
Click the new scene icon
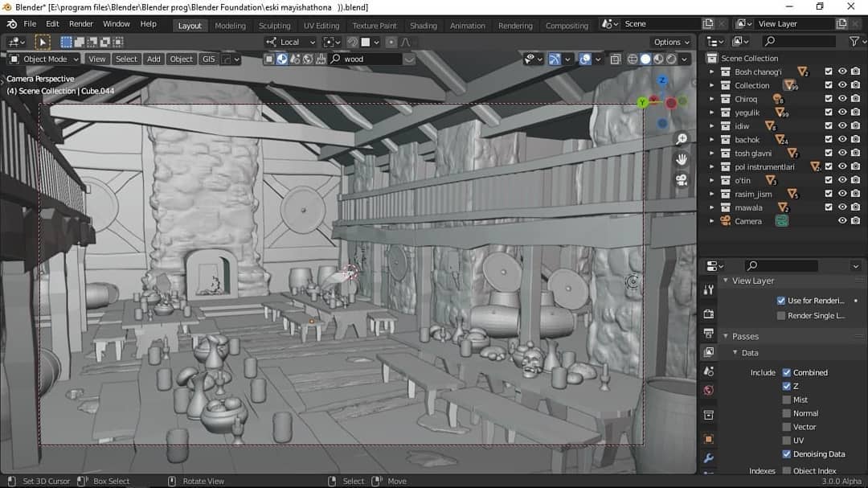tap(708, 24)
